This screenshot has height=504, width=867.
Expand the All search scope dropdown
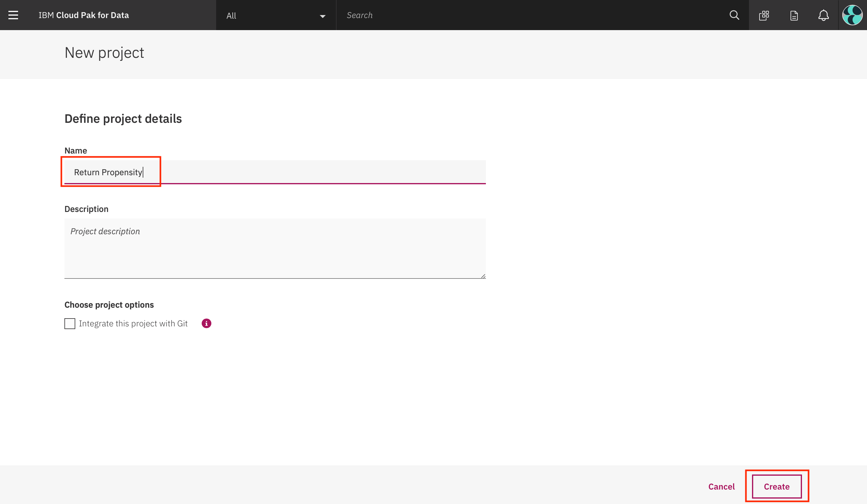tap(275, 15)
